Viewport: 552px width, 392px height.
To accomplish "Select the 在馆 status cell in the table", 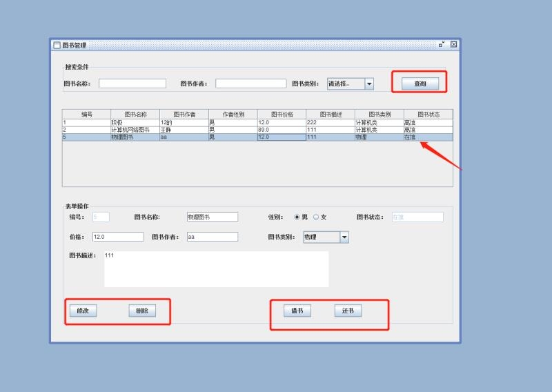I will (x=428, y=137).
